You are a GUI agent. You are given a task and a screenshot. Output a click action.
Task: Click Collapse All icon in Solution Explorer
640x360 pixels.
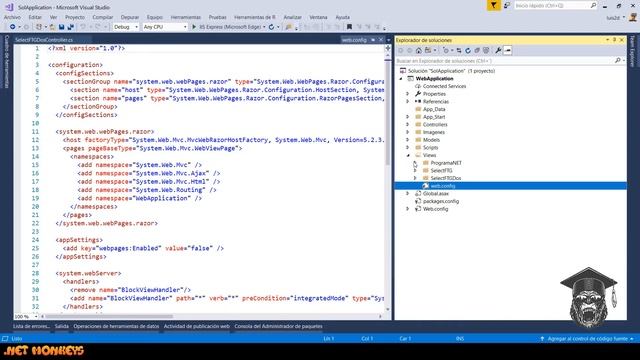point(477,50)
